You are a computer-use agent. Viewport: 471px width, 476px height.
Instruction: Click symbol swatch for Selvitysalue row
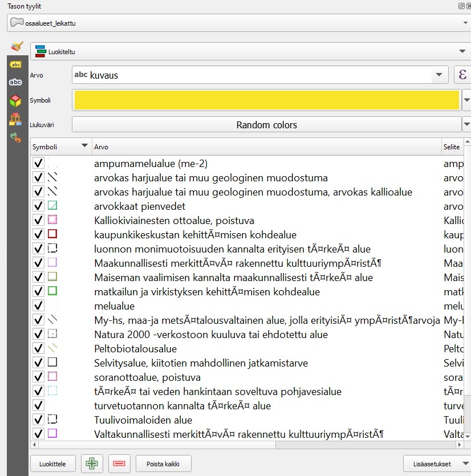point(52,363)
